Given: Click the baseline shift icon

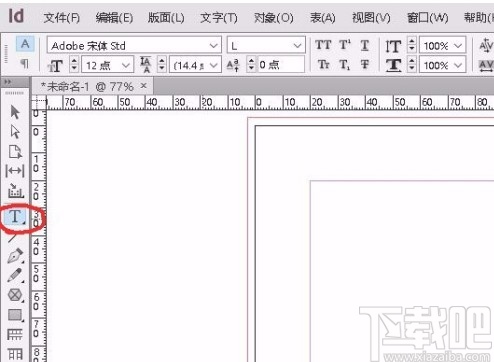Looking at the screenshot, I should pyautogui.click(x=233, y=65).
